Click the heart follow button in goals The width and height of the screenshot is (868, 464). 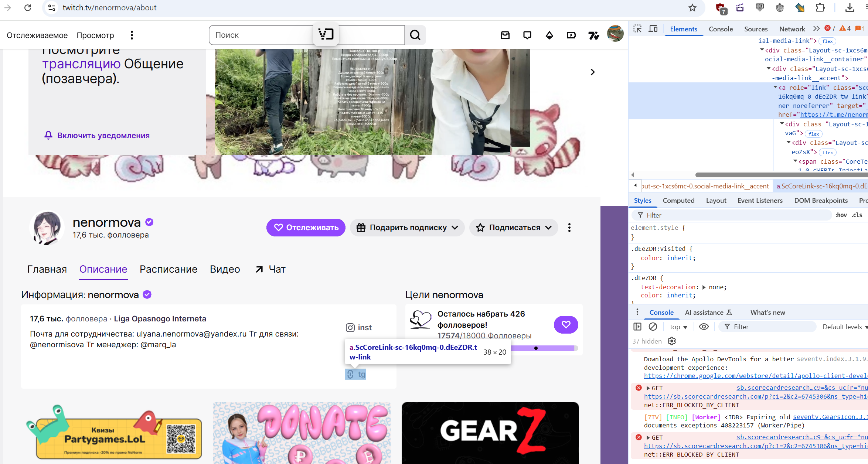point(566,325)
